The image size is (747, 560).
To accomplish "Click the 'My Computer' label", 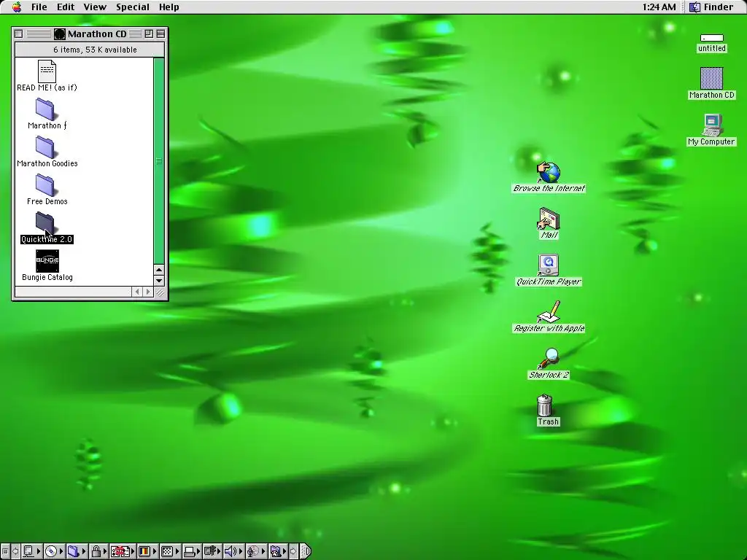I will coord(711,141).
